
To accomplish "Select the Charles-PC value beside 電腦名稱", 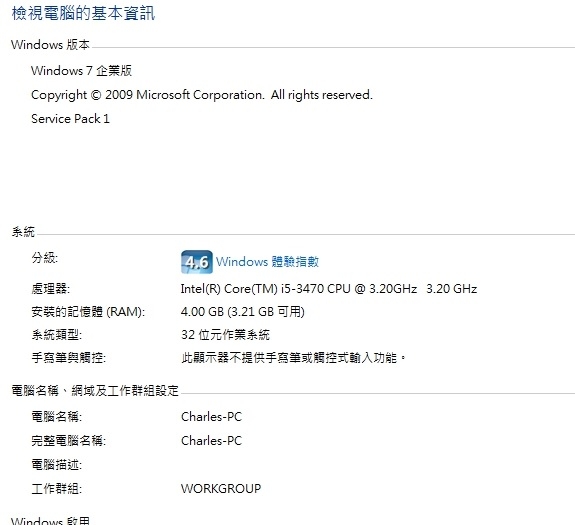I will coord(212,417).
